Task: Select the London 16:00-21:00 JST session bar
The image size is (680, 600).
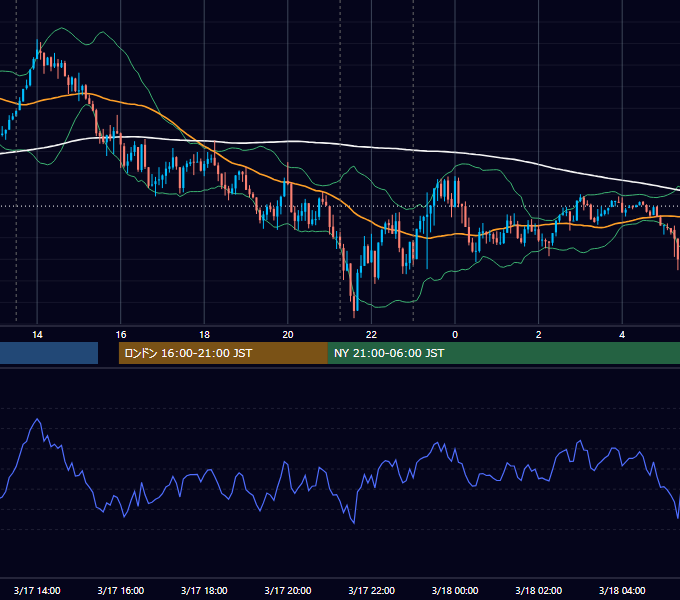Action: click(x=223, y=353)
